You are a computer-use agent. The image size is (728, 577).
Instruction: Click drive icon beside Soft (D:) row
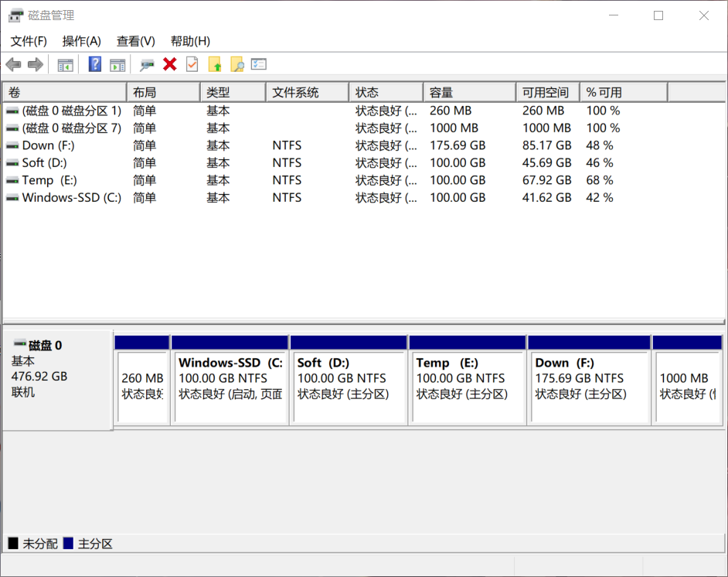click(12, 163)
